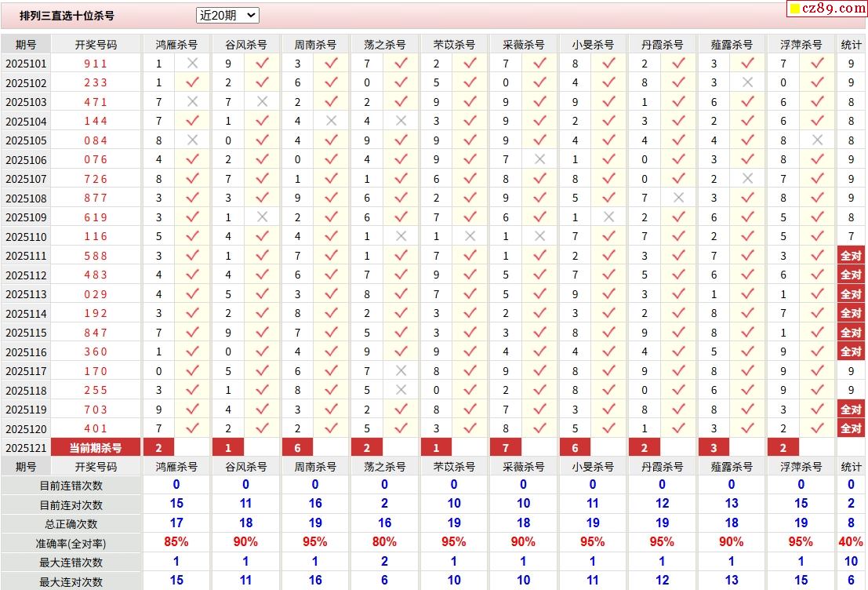Click the period number 2025101
This screenshot has width=868, height=590.
tap(26, 64)
